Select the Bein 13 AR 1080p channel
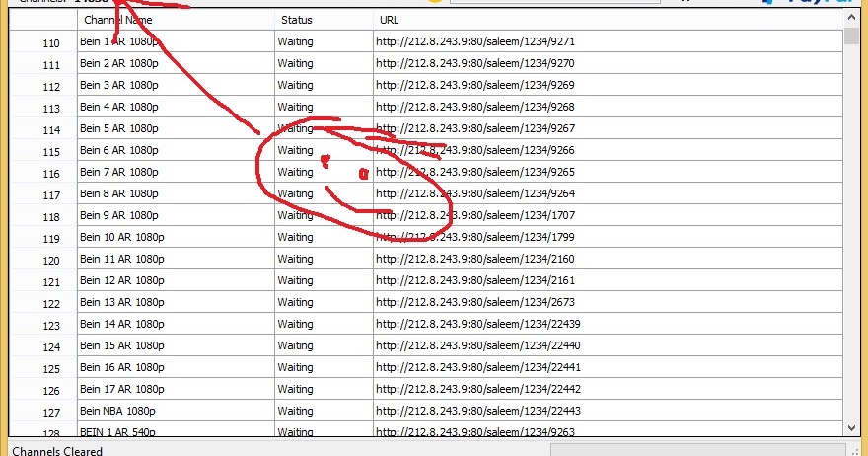This screenshot has width=868, height=456. pyautogui.click(x=121, y=302)
